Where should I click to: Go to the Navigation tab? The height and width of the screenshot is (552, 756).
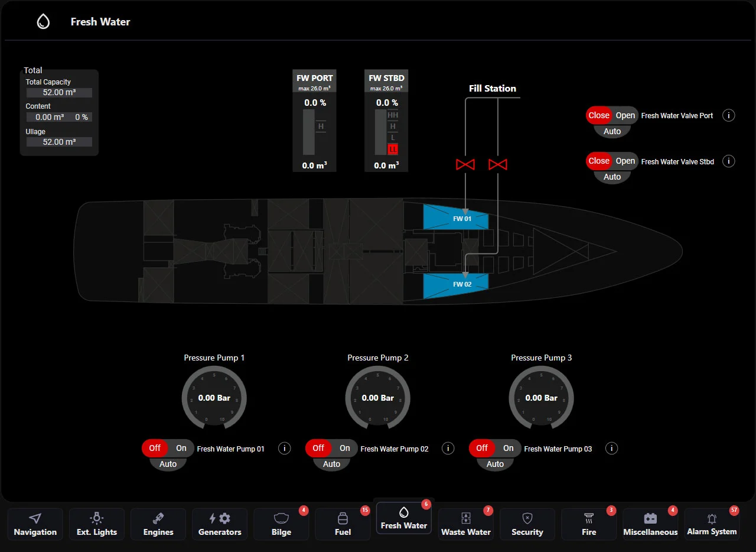[x=35, y=524]
